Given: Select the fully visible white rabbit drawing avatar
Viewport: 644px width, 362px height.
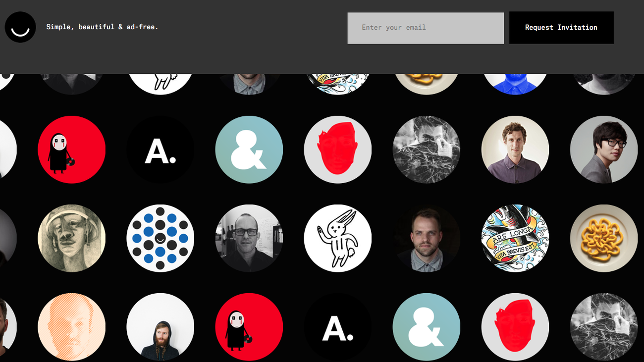Looking at the screenshot, I should (337, 238).
